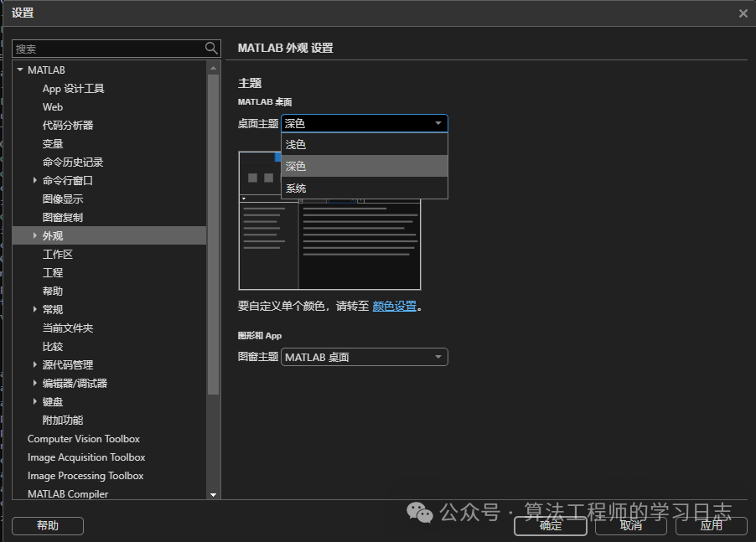756x542 pixels.
Task: Click the tree scrollbar down arrow
Action: tap(213, 495)
